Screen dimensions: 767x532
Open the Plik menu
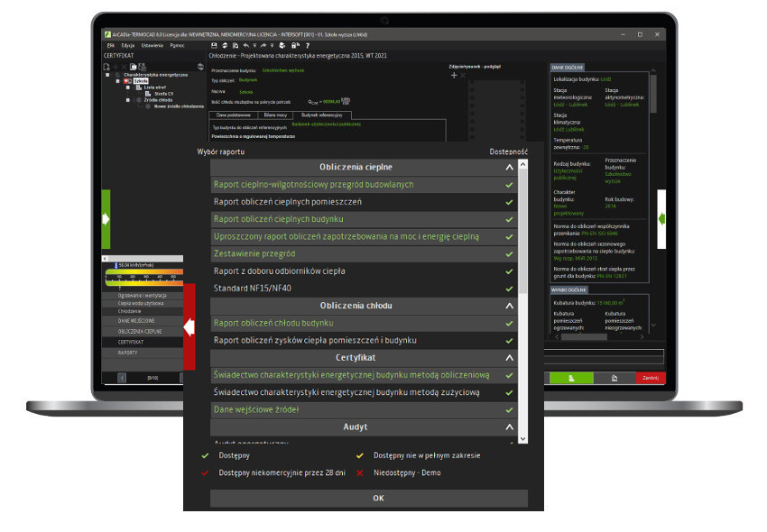coord(111,45)
